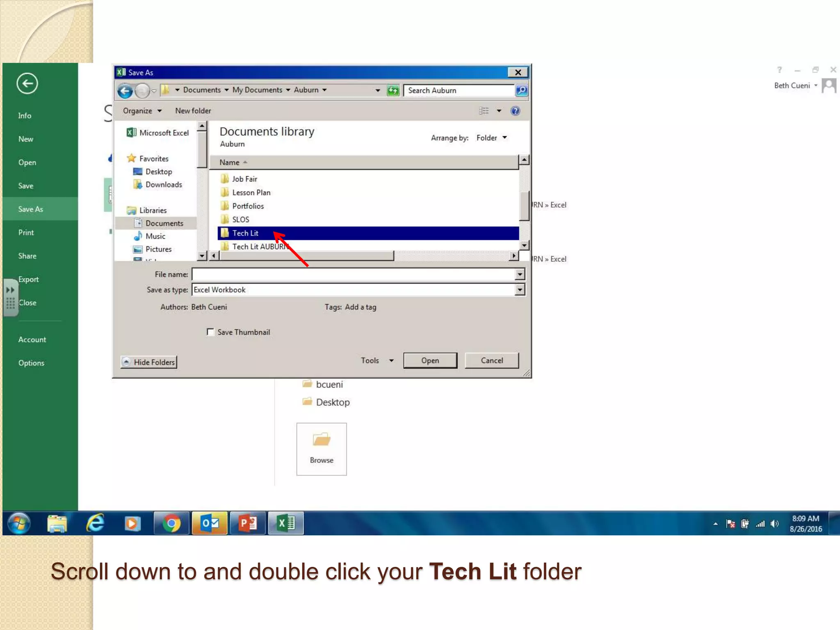Open the Info backstage tab

[25, 116]
